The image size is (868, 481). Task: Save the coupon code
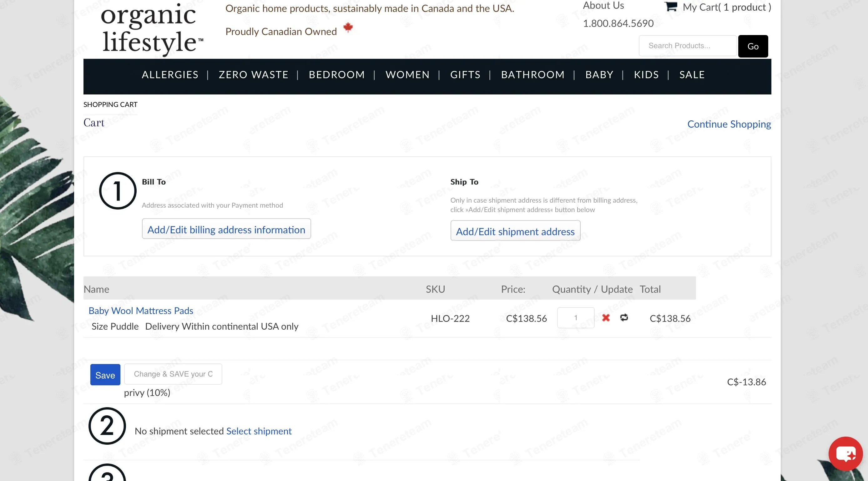105,375
